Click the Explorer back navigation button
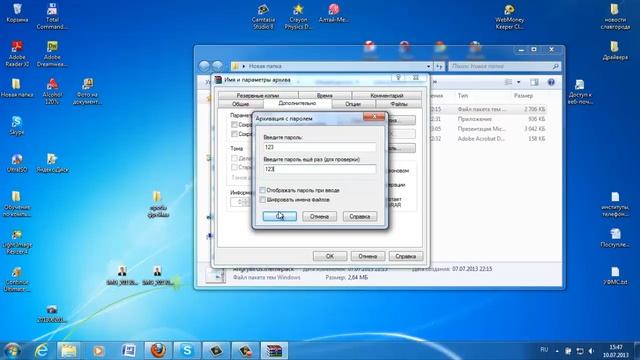Viewport: 640px width, 360px height. coord(204,66)
